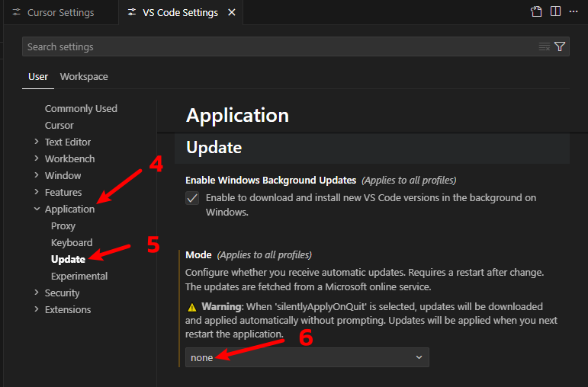Image resolution: width=588 pixels, height=387 pixels.
Task: Click the Enable Windows Background Updates title
Action: [271, 181]
